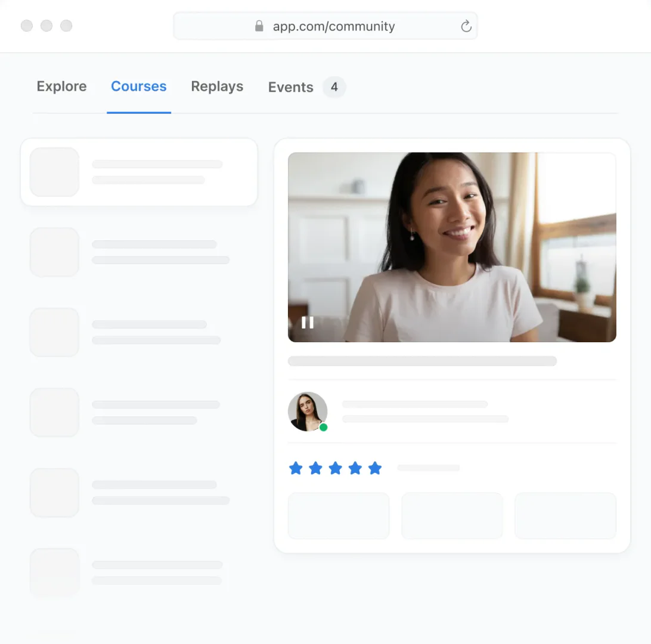
Task: Click the green online status indicator
Action: tap(323, 426)
